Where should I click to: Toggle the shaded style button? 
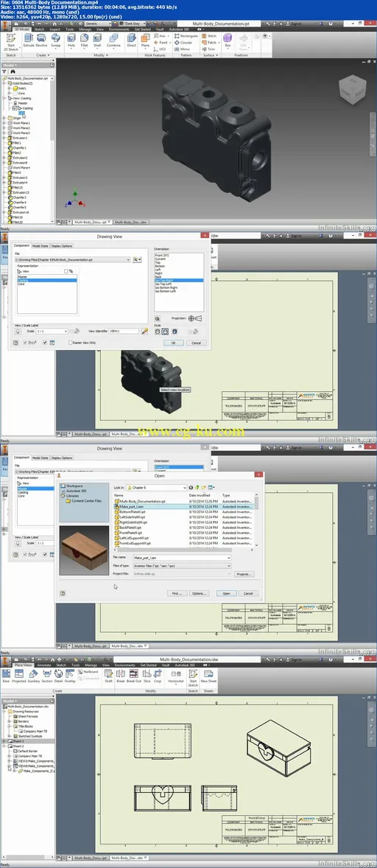[175, 331]
